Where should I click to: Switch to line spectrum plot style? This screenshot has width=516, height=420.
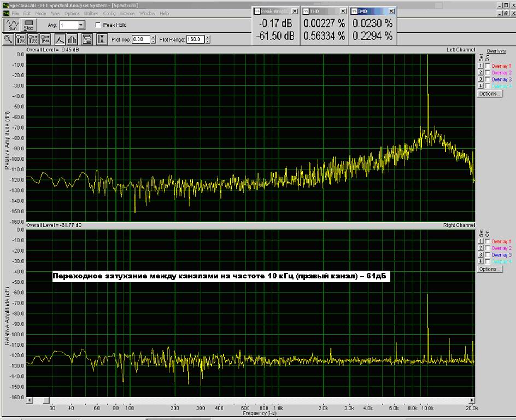59,39
